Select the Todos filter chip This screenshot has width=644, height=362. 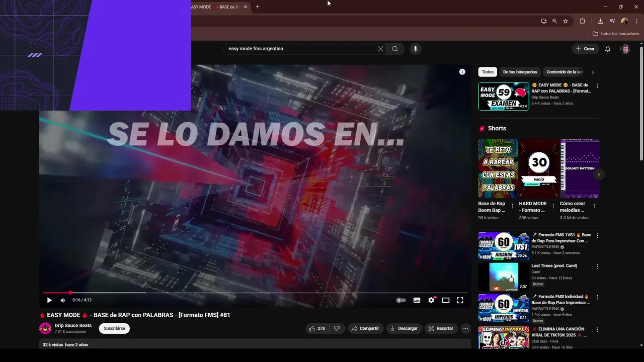[x=488, y=72]
